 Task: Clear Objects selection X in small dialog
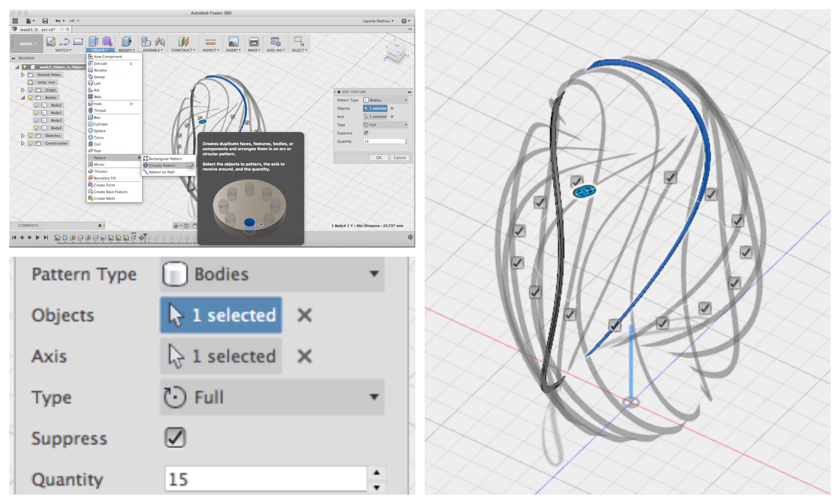pyautogui.click(x=392, y=108)
